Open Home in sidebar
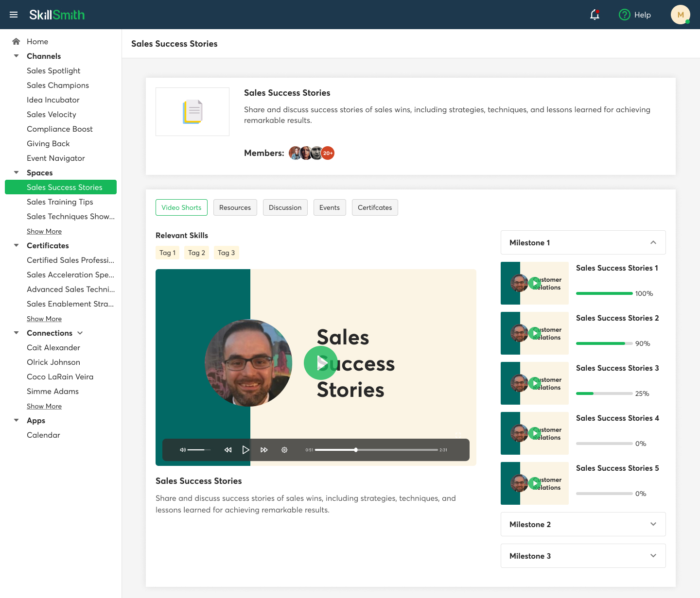Screen dimensions: 700x598 tap(37, 41)
